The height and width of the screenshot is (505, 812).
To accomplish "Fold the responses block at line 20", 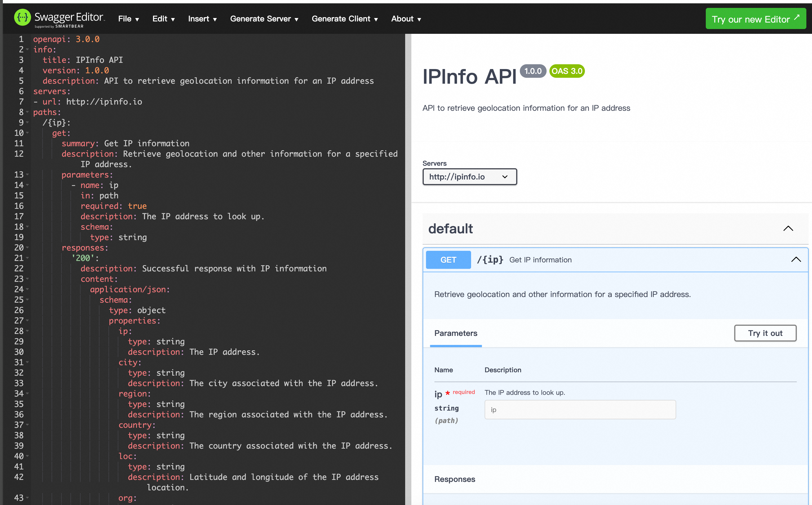I will (x=28, y=248).
